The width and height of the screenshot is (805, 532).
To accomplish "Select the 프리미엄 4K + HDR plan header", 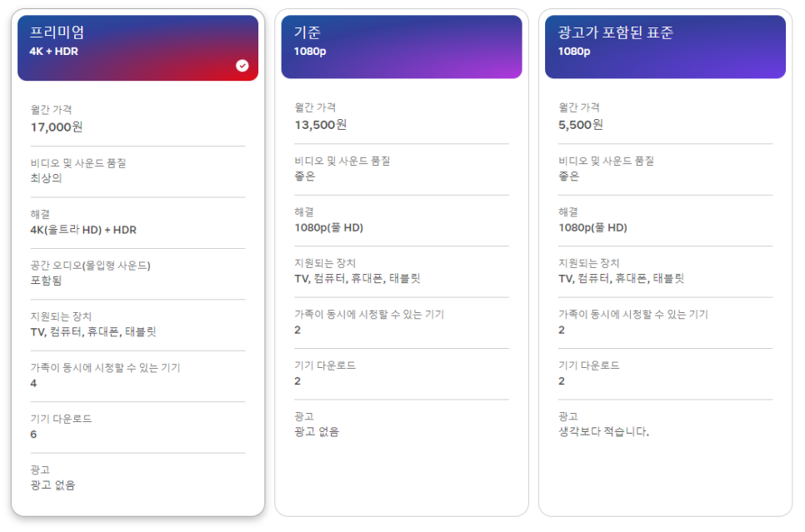I will [137, 47].
